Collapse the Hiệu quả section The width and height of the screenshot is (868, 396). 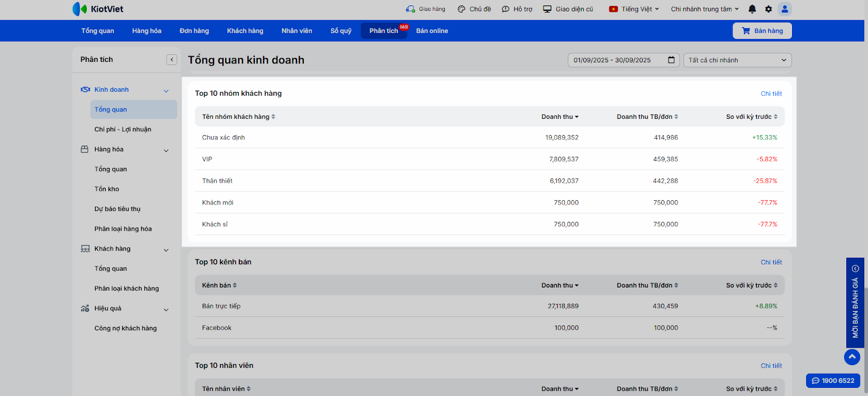tap(166, 310)
